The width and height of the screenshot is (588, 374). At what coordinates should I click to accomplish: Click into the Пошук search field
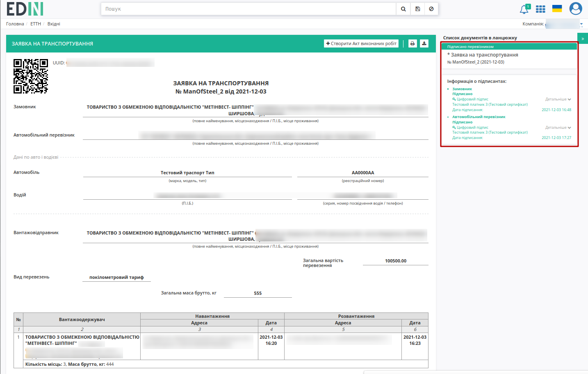(x=248, y=9)
